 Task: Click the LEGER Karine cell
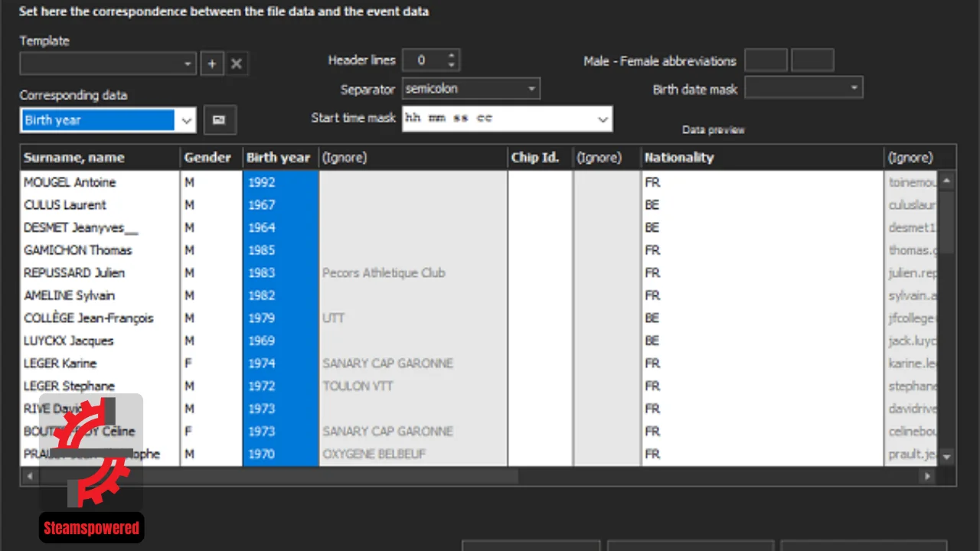tap(100, 363)
